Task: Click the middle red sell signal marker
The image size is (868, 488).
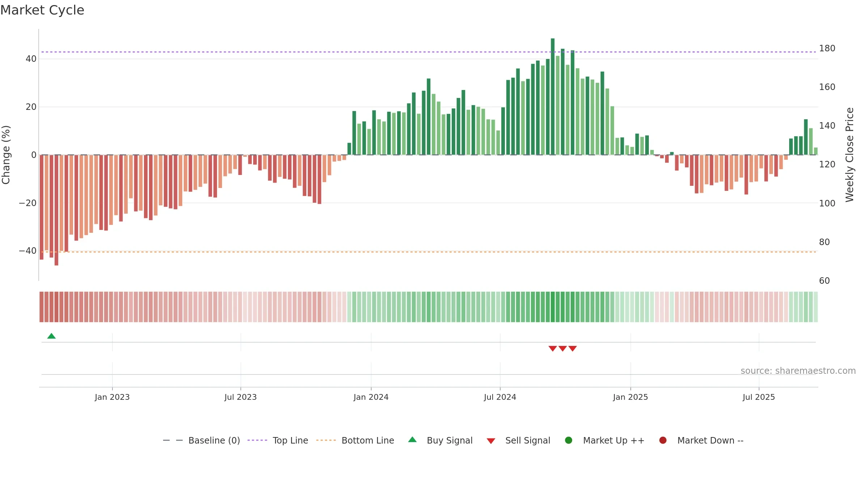Action: point(562,348)
